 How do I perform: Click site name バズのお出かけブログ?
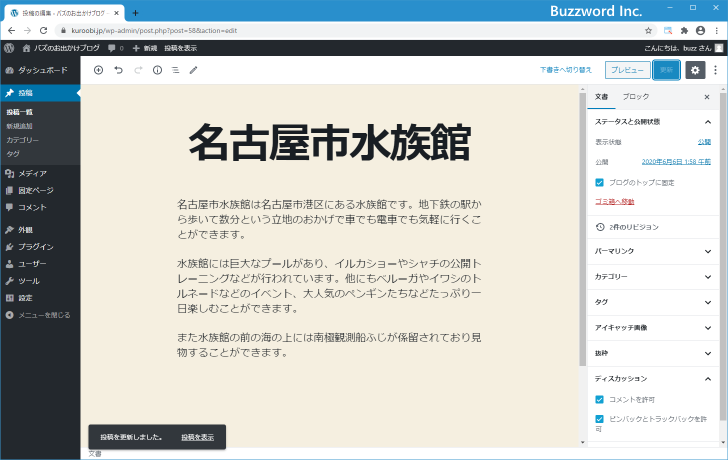point(66,48)
